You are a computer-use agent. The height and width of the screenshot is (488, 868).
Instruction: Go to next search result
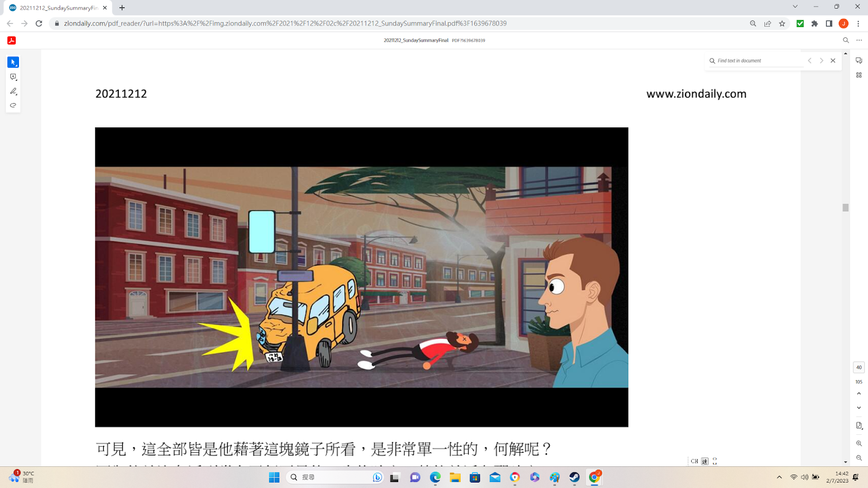point(821,61)
